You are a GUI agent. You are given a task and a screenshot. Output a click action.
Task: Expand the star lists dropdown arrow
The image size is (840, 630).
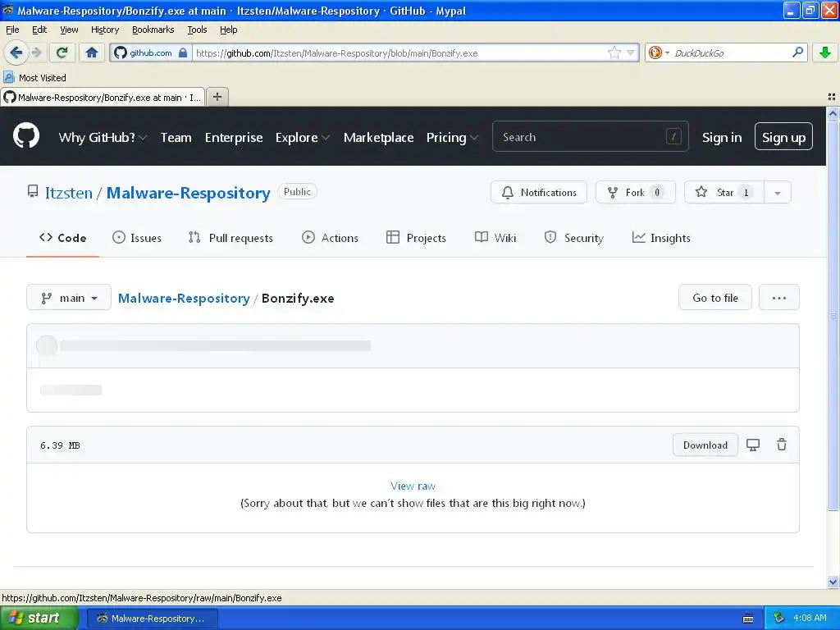(x=778, y=192)
